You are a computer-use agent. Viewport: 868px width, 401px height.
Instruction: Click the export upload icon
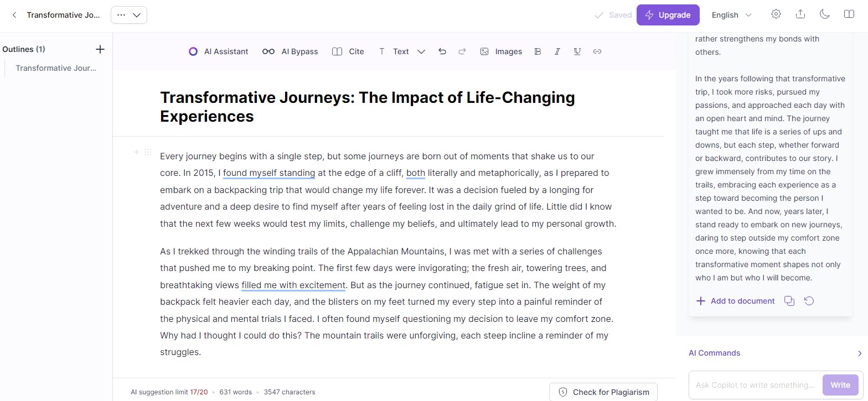pyautogui.click(x=800, y=14)
